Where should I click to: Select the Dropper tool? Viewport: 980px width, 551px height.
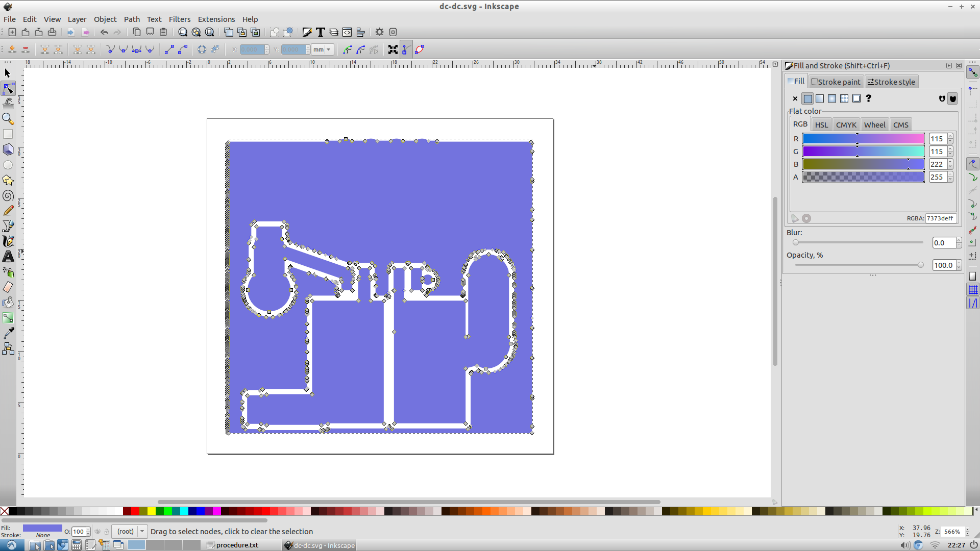[x=8, y=333]
